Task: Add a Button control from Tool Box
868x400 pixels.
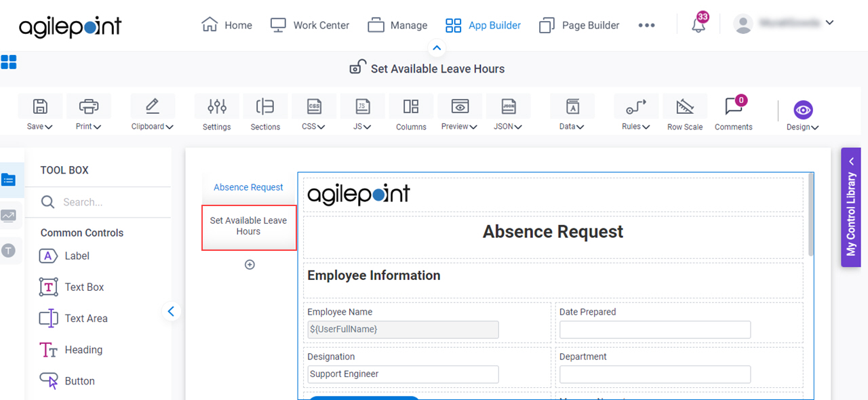Action: (x=67, y=381)
